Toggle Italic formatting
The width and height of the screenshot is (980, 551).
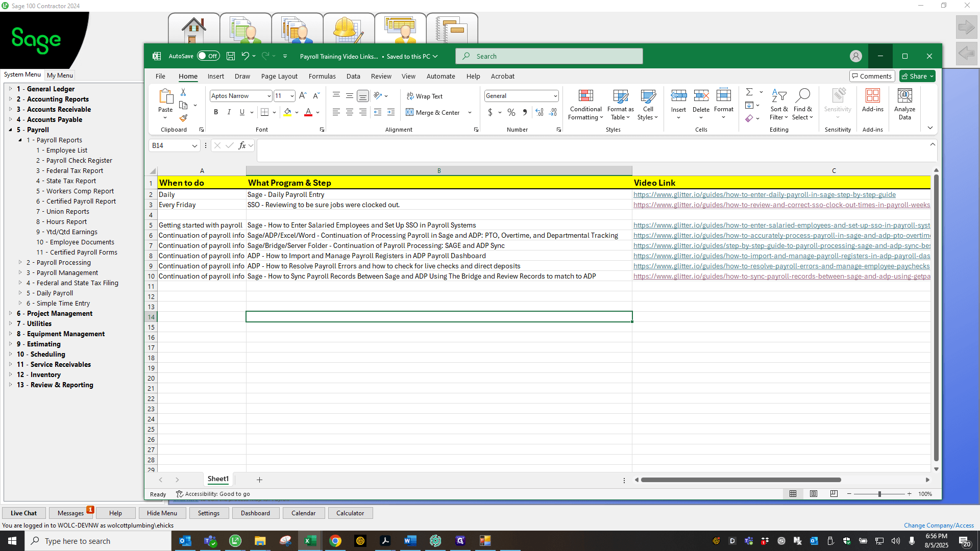229,112
